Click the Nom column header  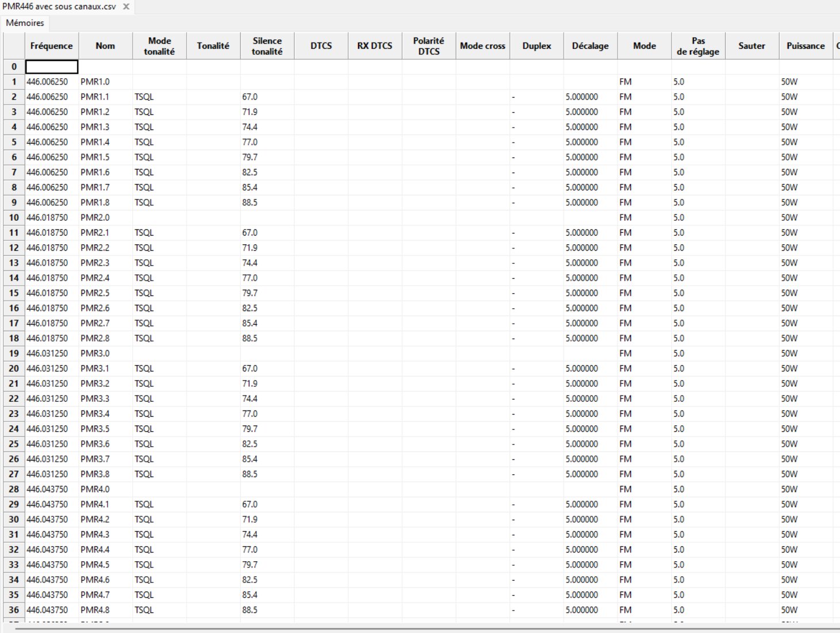pos(105,46)
